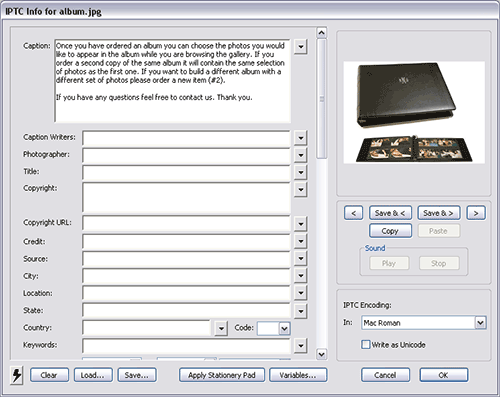Screen dimensions: 500x397
Task: Open the Variables... dialog button
Action: click(x=298, y=375)
